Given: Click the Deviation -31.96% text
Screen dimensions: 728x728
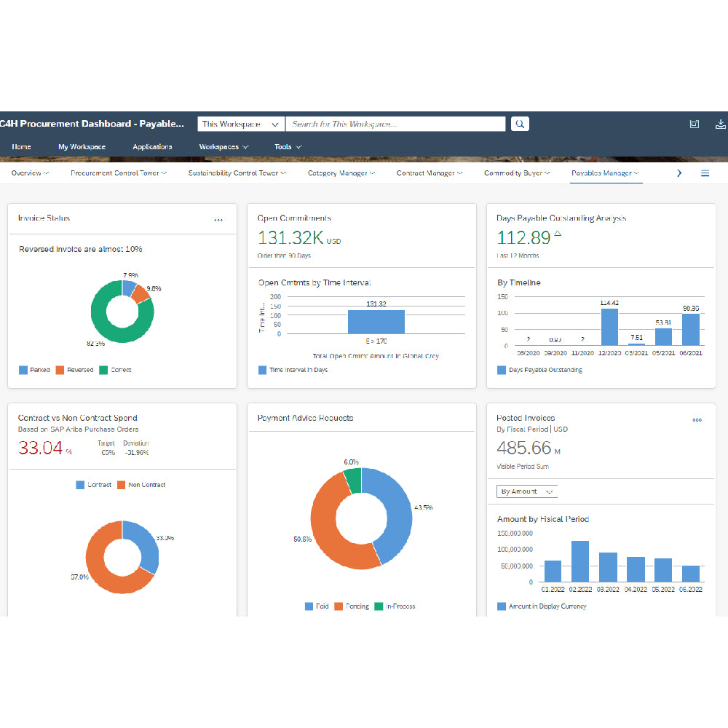Looking at the screenshot, I should click(136, 448).
